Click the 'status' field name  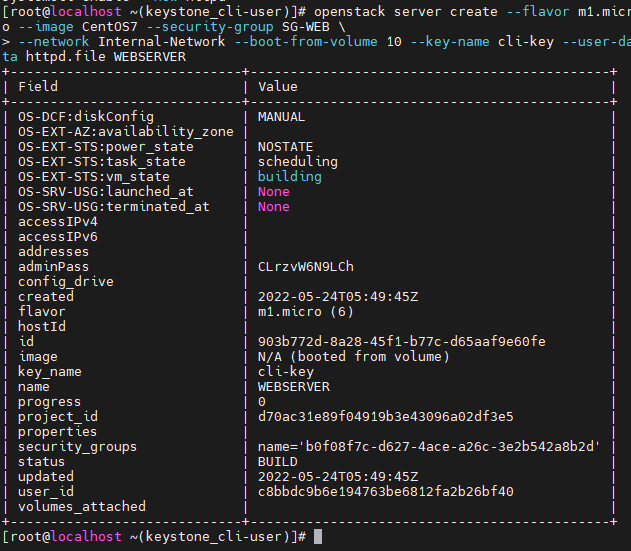coord(41,462)
